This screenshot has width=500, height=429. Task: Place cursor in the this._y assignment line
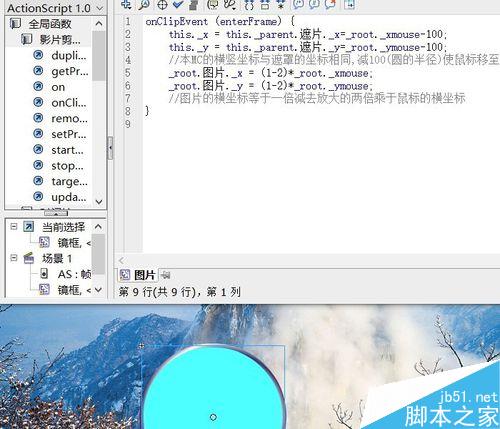click(308, 47)
